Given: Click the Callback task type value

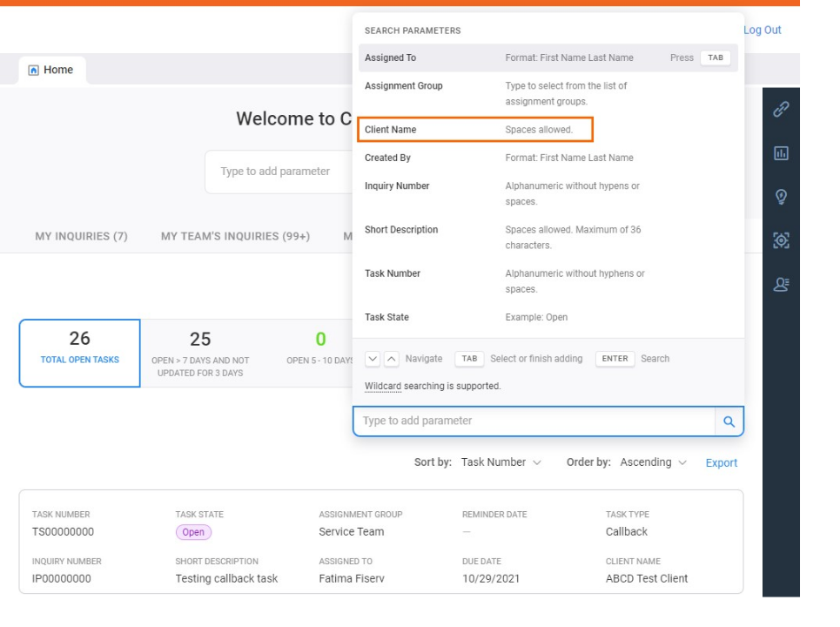Looking at the screenshot, I should (626, 531).
